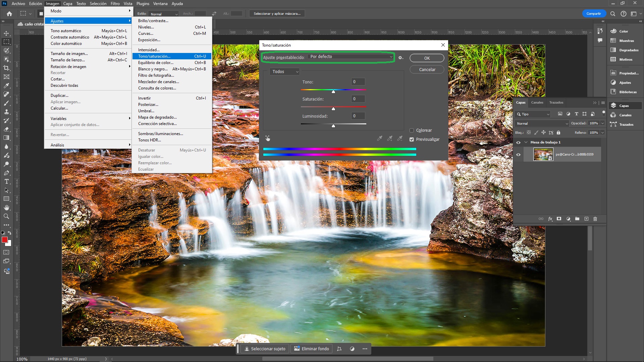Viewport: 644px width, 362px height.
Task: Switch to the Trazados tab
Action: click(x=556, y=103)
